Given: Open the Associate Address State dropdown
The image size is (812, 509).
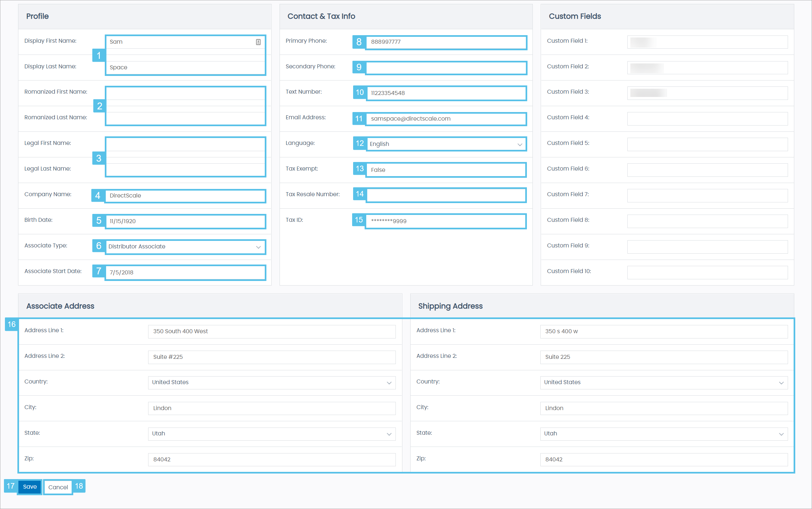Looking at the screenshot, I should coord(272,434).
